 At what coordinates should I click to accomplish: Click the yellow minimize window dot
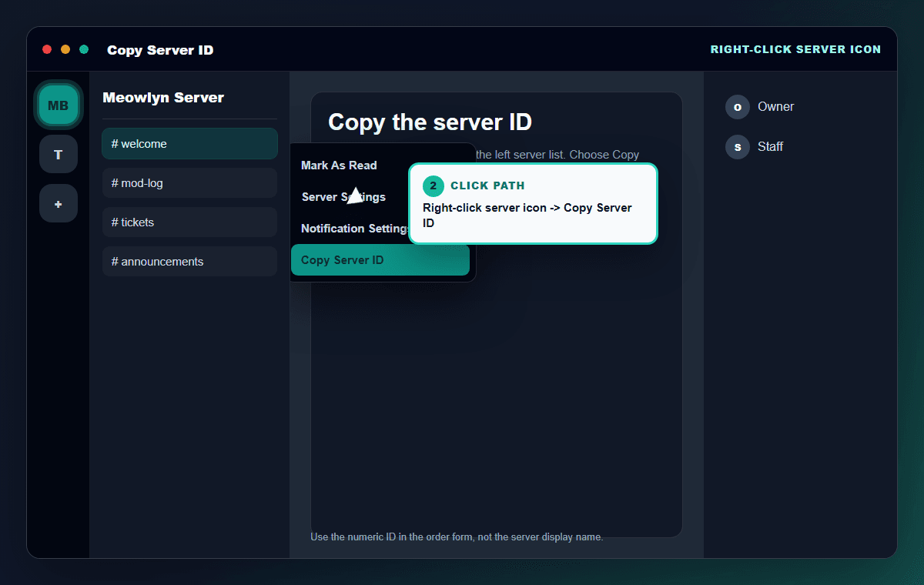(65, 49)
